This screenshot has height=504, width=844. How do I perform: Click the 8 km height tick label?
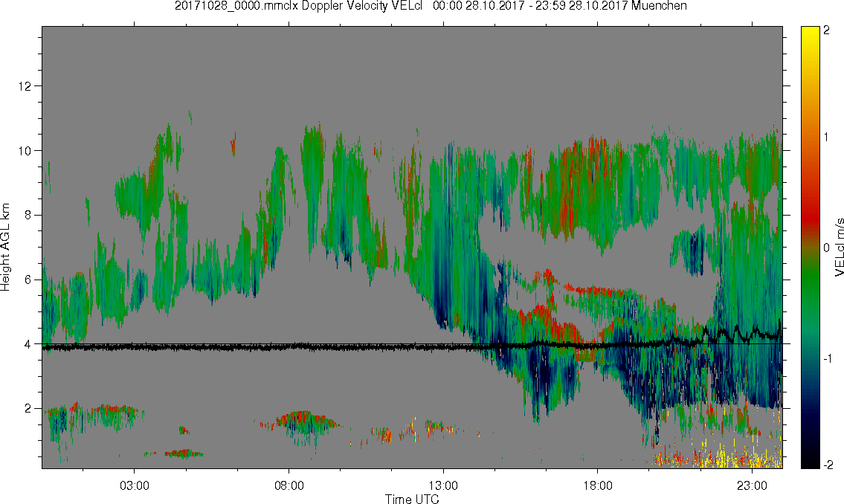click(28, 215)
